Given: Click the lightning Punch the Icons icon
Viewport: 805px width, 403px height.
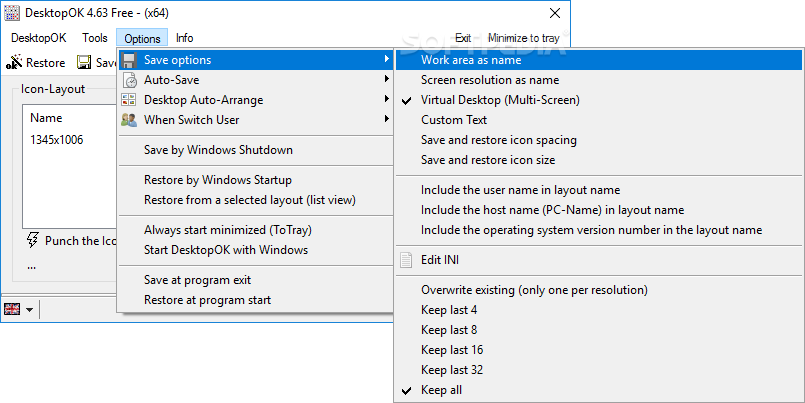Looking at the screenshot, I should click(33, 240).
